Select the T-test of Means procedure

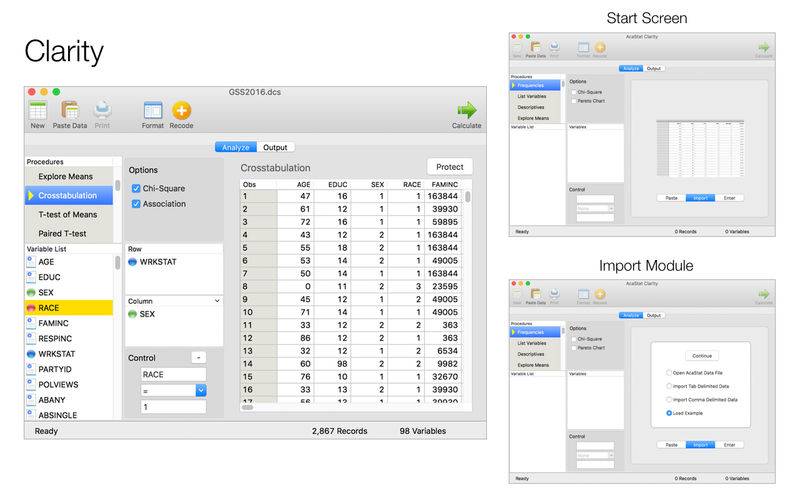(69, 214)
